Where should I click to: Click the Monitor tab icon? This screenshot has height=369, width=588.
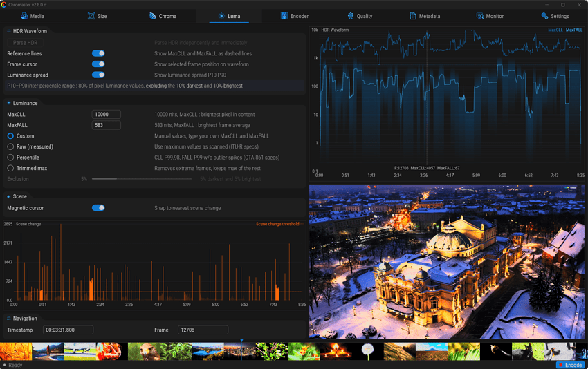pyautogui.click(x=479, y=16)
